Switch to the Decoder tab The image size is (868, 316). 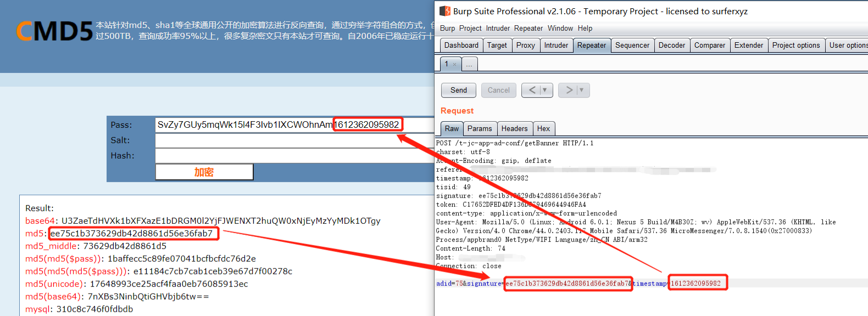pos(672,45)
